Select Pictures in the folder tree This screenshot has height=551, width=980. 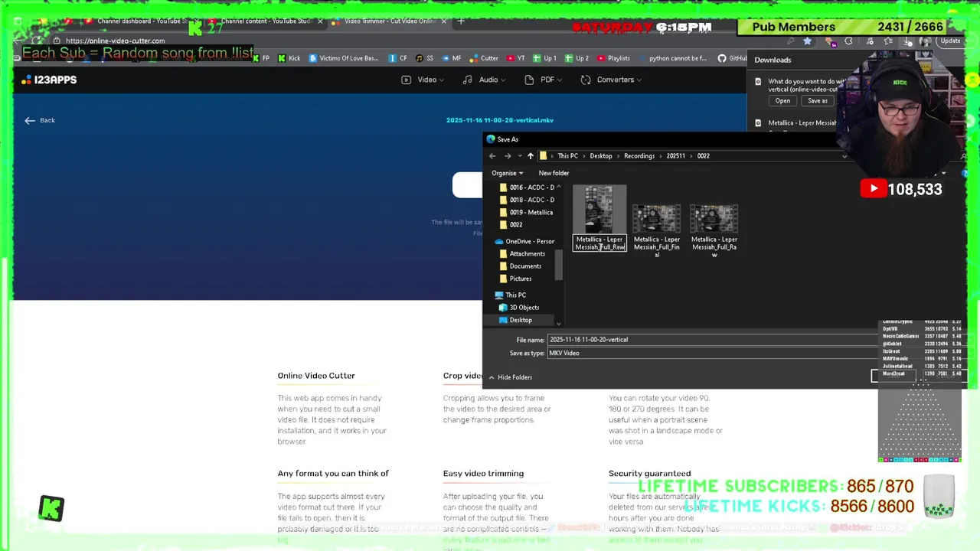pyautogui.click(x=515, y=279)
